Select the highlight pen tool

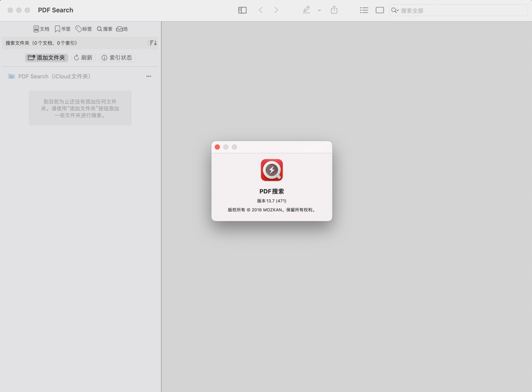306,10
